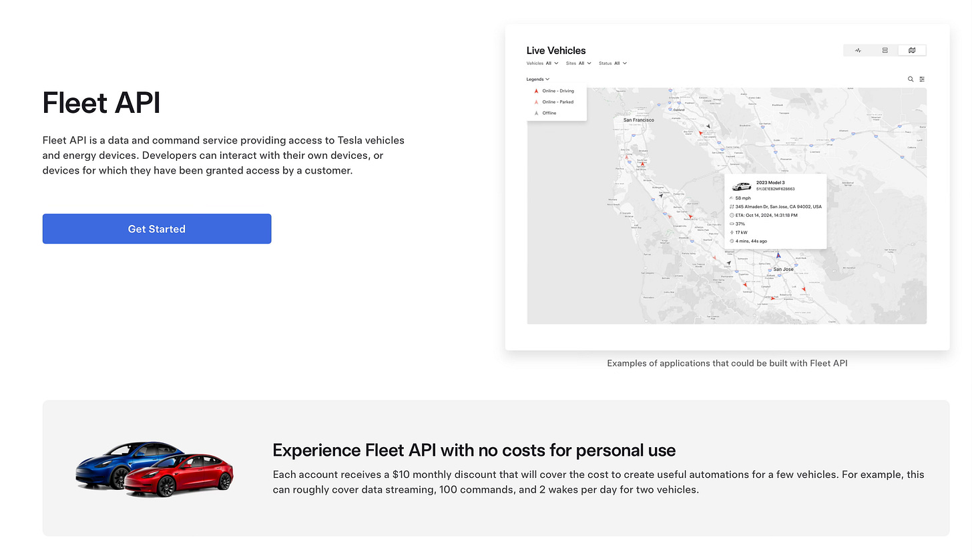The image size is (972, 560).
Task: Select the map view icon
Action: pos(912,50)
